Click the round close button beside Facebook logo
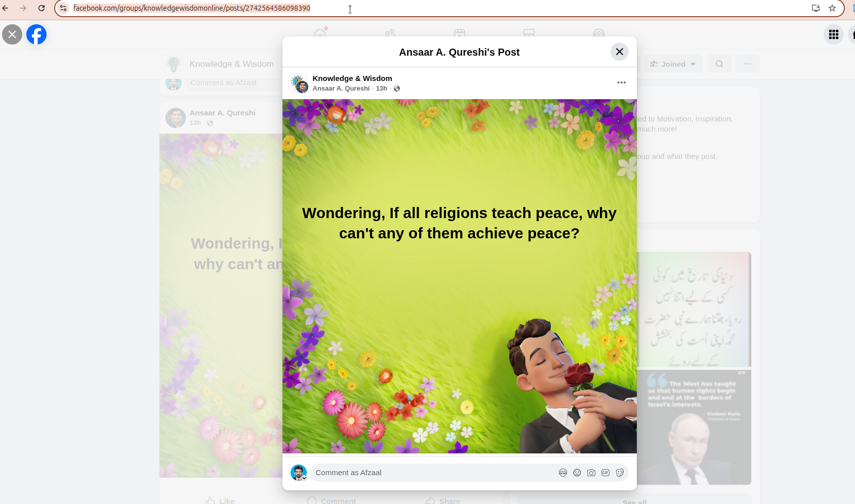This screenshot has width=855, height=504. pos(12,34)
